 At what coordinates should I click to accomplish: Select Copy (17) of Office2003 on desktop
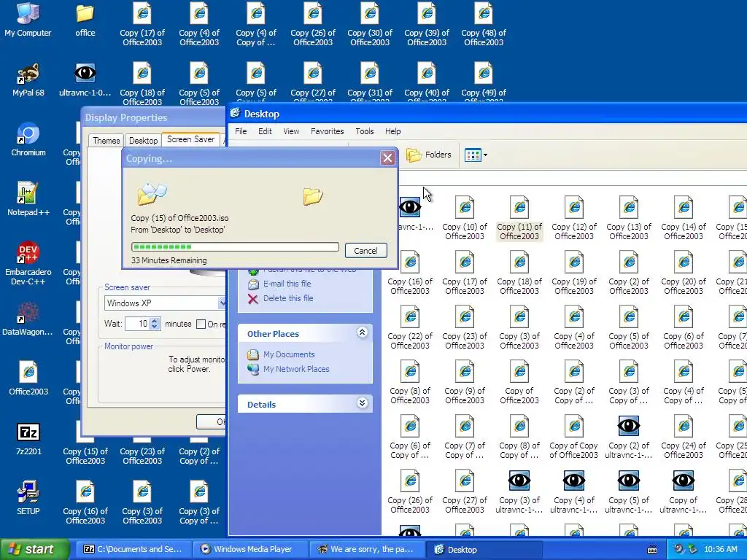(142, 24)
